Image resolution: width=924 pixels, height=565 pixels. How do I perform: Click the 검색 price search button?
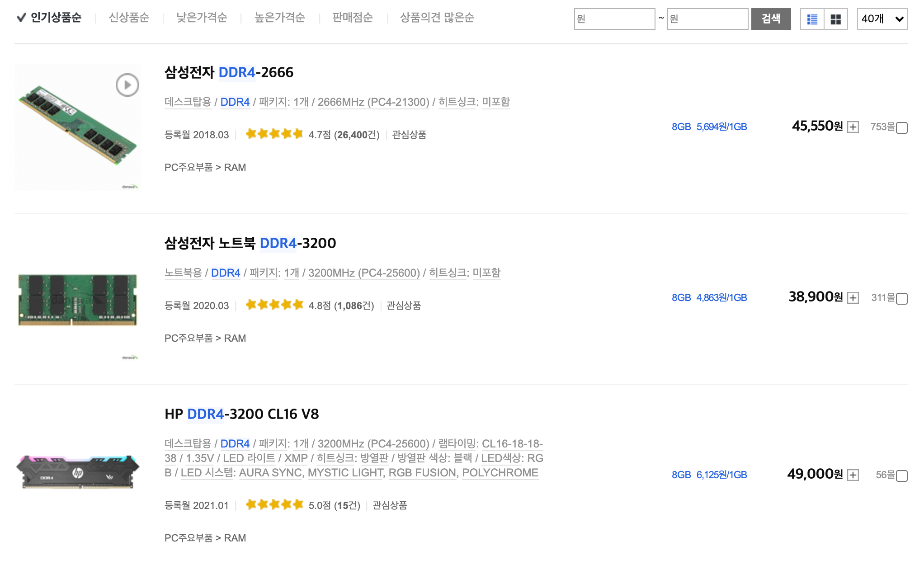pos(771,19)
